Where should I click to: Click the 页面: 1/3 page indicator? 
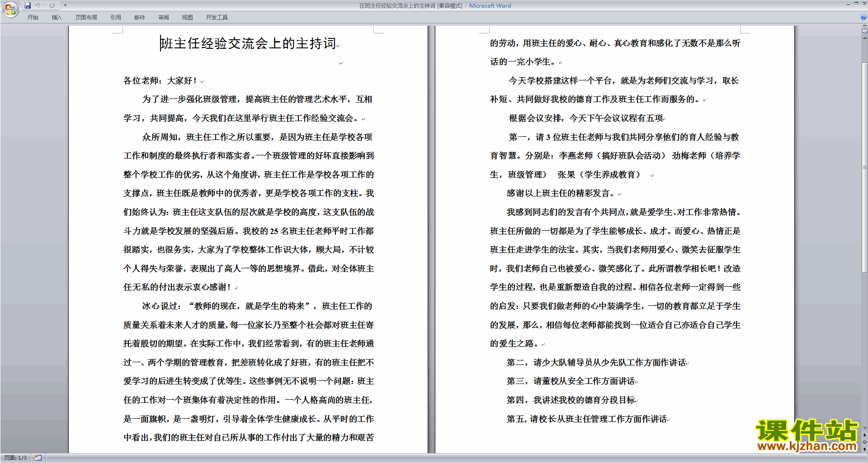15,458
